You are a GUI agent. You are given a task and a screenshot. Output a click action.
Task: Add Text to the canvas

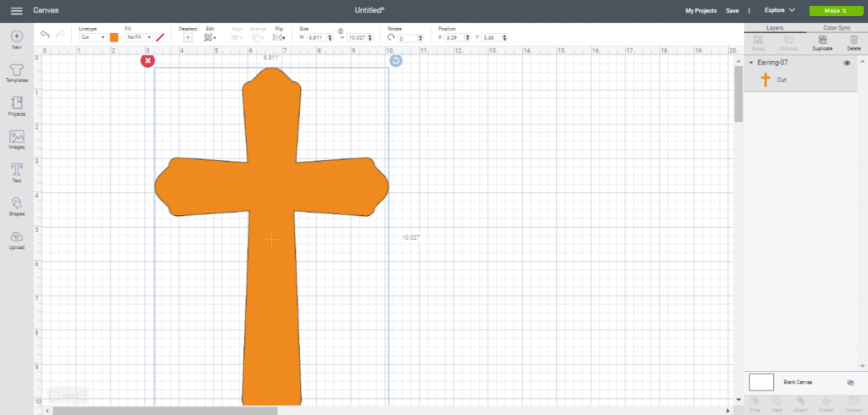pos(17,173)
